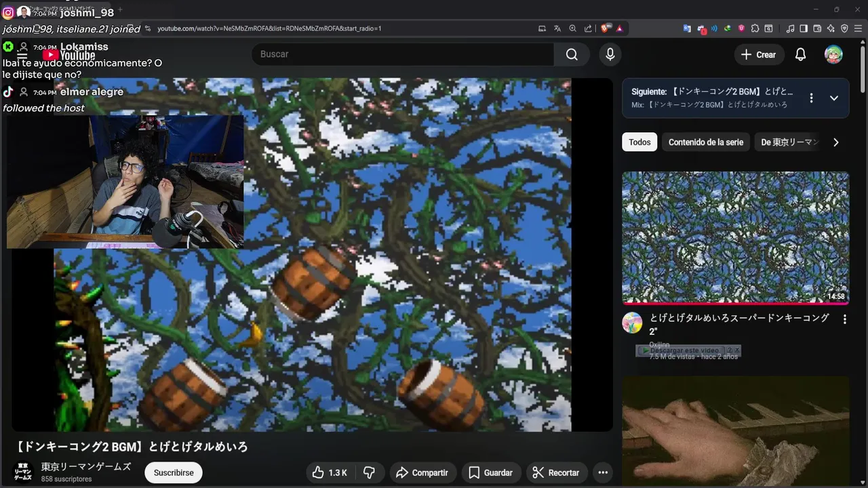The height and width of the screenshot is (488, 868).
Task: Open the とげとげタルめいろスーパードンキーコング 2 video title
Action: (740, 324)
